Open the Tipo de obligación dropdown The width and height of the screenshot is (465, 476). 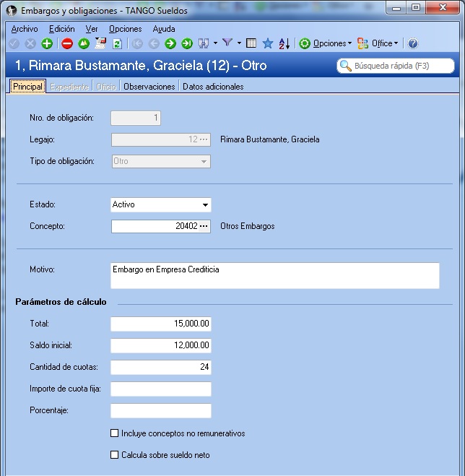(x=204, y=162)
